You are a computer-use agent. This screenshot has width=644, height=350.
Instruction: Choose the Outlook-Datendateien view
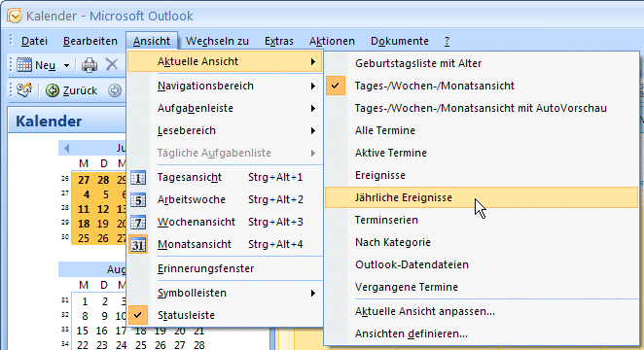click(482, 264)
